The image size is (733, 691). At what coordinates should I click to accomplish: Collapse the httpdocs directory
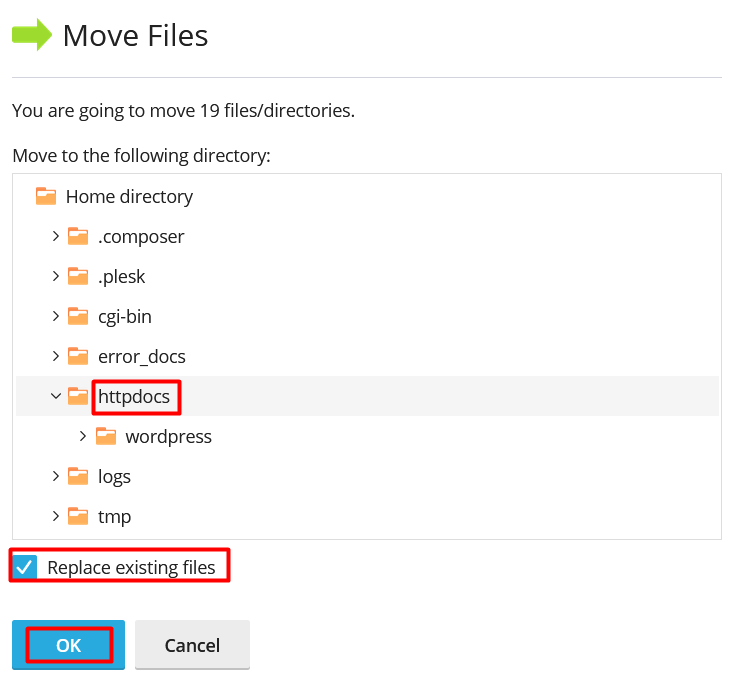coord(56,397)
